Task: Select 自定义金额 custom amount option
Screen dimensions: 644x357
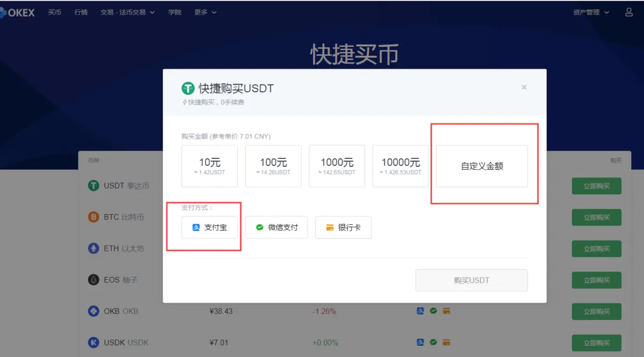Action: point(482,166)
